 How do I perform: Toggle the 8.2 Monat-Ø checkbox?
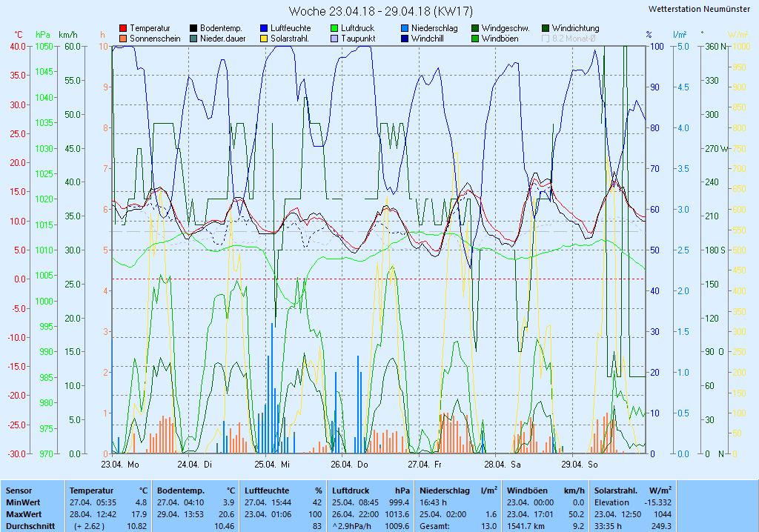click(x=545, y=39)
